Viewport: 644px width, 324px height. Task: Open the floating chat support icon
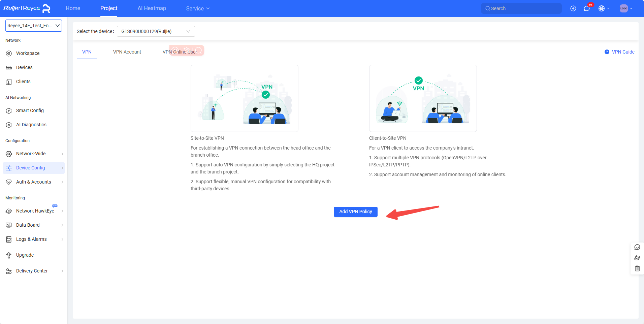point(637,247)
